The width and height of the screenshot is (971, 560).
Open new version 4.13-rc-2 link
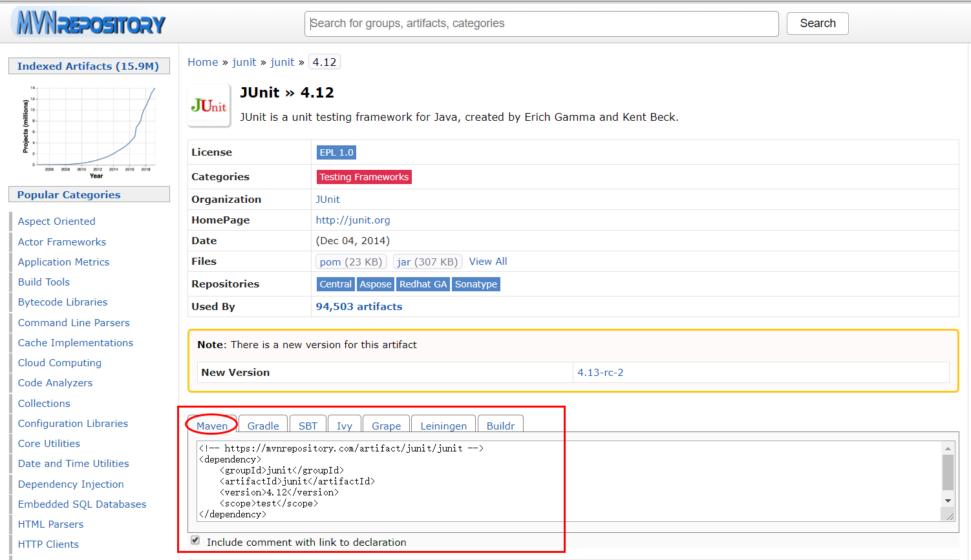(601, 373)
